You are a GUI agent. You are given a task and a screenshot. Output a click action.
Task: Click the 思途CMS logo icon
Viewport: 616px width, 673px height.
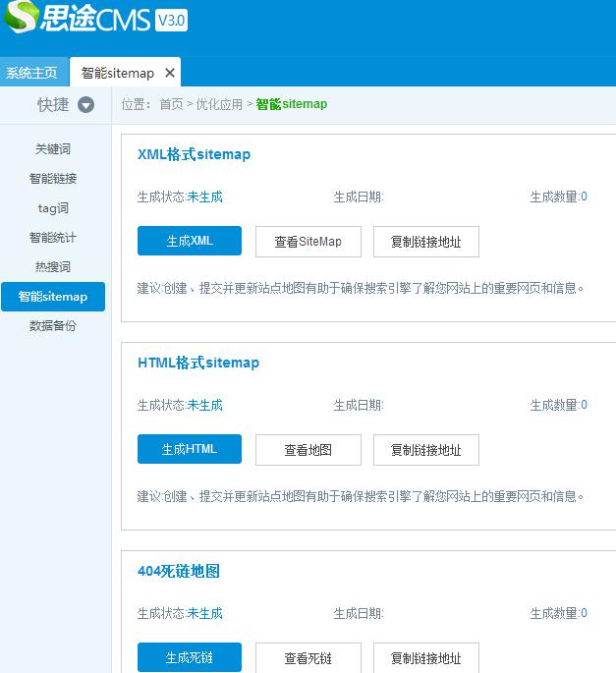click(x=22, y=19)
